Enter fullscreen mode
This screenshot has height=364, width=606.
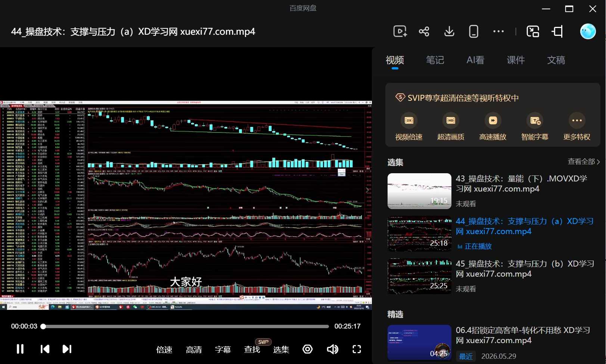tap(357, 349)
